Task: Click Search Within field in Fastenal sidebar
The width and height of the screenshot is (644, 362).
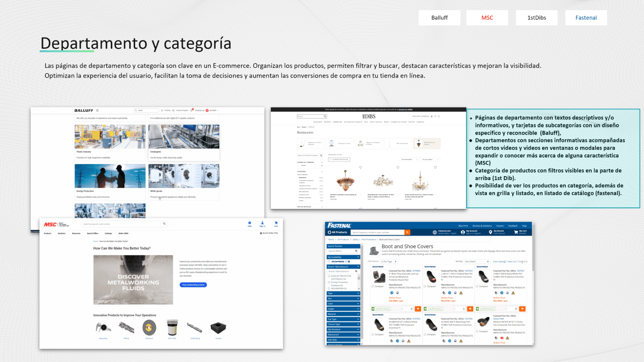Action: 343,251
